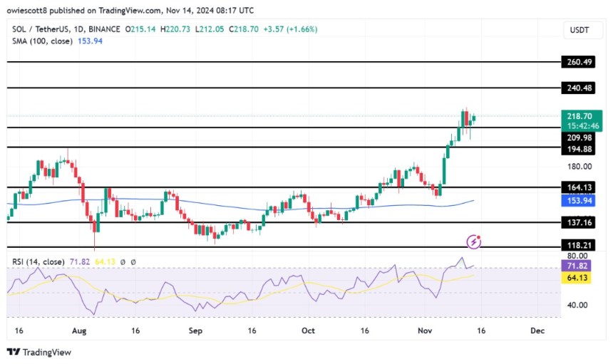Image resolution: width=613 pixels, height=364 pixels.
Task: Click the Sep marker on the time axis
Action: (x=196, y=331)
